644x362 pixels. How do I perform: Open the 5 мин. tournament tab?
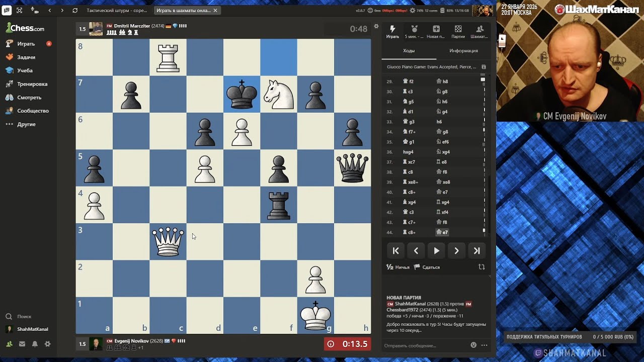(x=414, y=32)
